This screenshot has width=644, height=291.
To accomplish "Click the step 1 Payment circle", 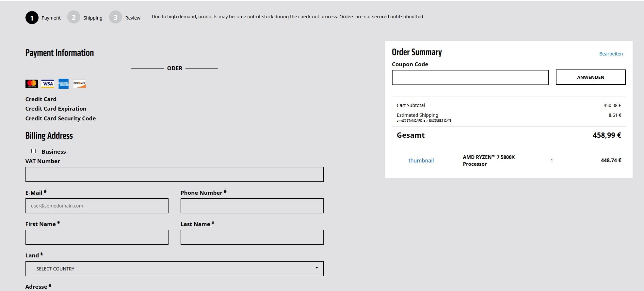I will coord(32,18).
